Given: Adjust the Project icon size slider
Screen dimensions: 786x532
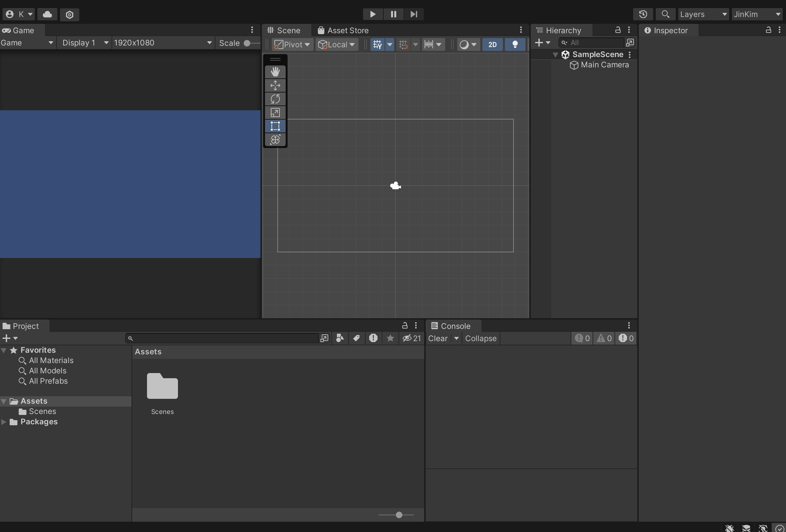Looking at the screenshot, I should (x=399, y=515).
